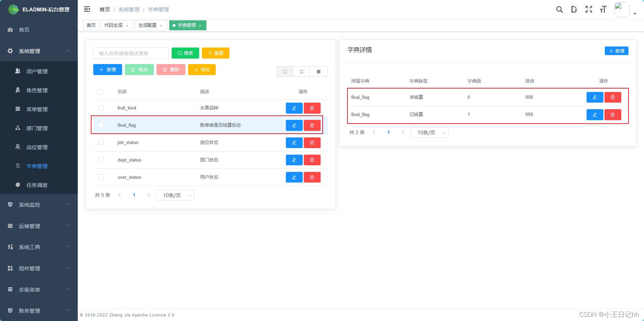644x321 pixels.
Task: Click 新增 button above dictionary table
Action: [108, 70]
